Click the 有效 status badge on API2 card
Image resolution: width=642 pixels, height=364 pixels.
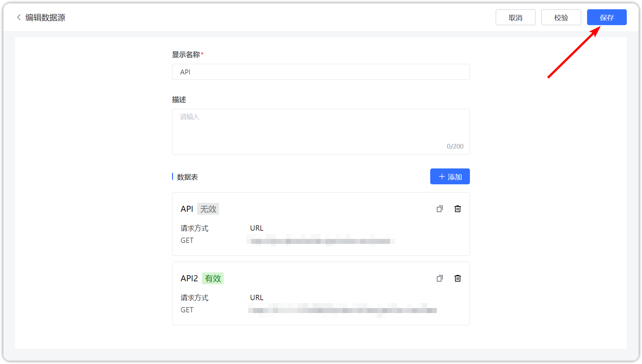213,278
